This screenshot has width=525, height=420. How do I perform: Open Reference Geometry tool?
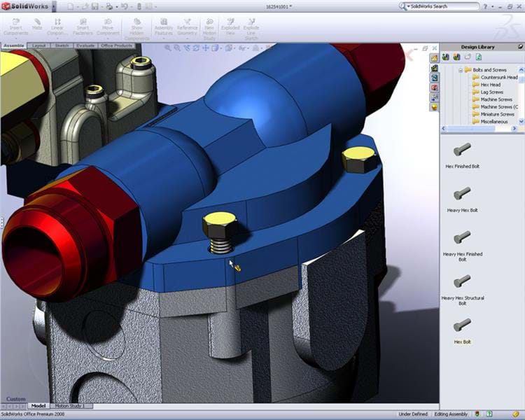pyautogui.click(x=187, y=27)
